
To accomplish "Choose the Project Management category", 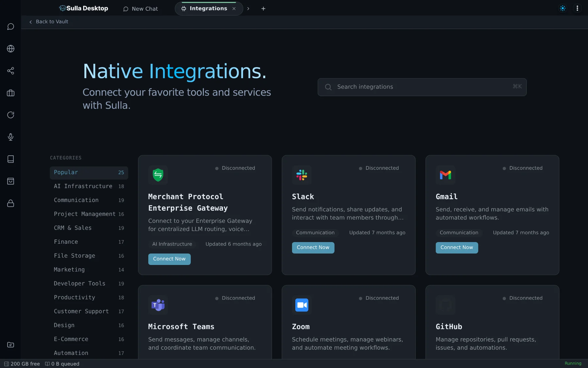I will pos(89,214).
